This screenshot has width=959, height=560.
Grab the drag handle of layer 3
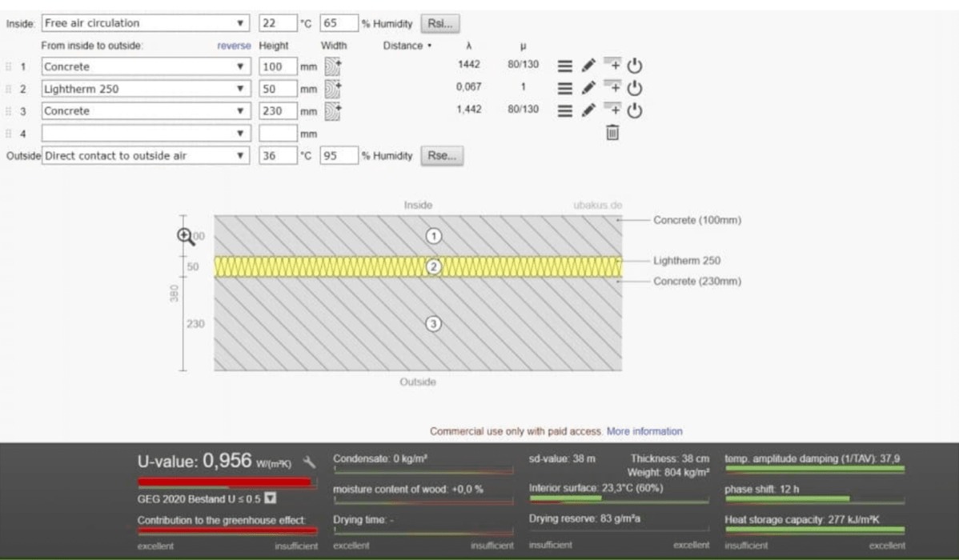[x=9, y=111]
